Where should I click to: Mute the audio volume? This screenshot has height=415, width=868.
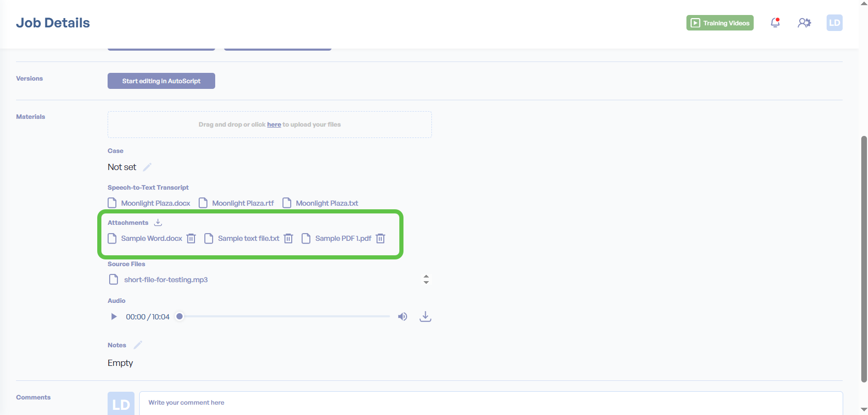pos(402,316)
